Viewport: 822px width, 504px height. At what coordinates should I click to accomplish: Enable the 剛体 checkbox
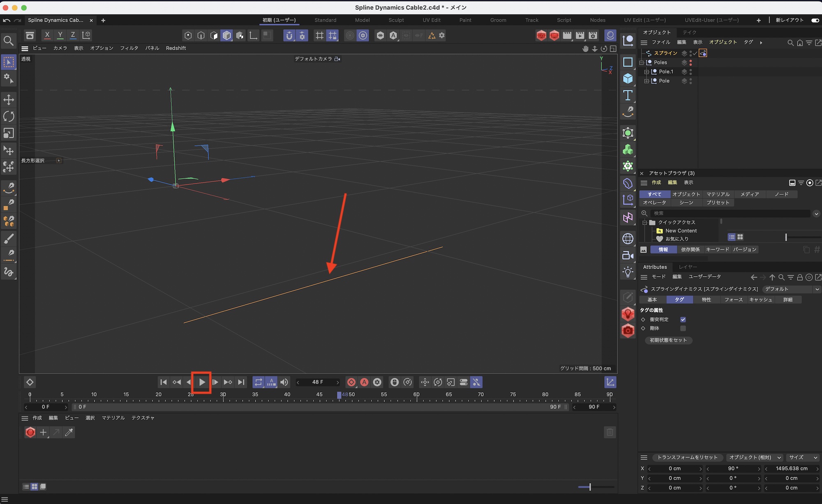point(683,329)
